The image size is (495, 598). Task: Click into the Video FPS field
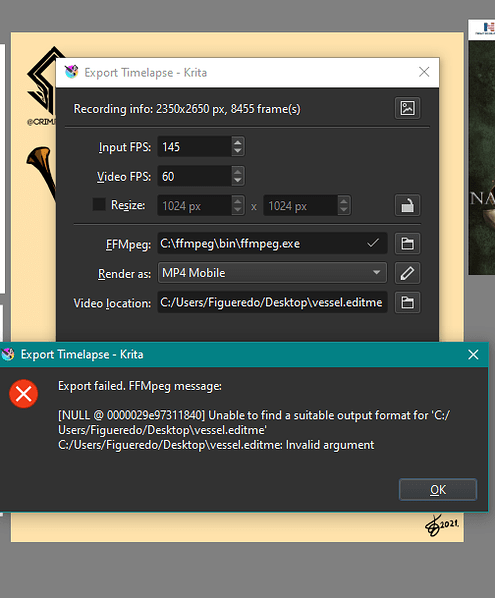point(194,176)
